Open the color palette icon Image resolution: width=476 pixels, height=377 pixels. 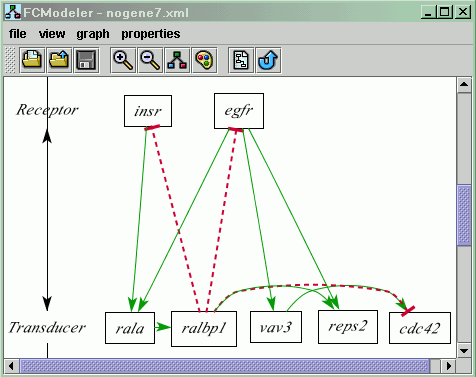[205, 60]
